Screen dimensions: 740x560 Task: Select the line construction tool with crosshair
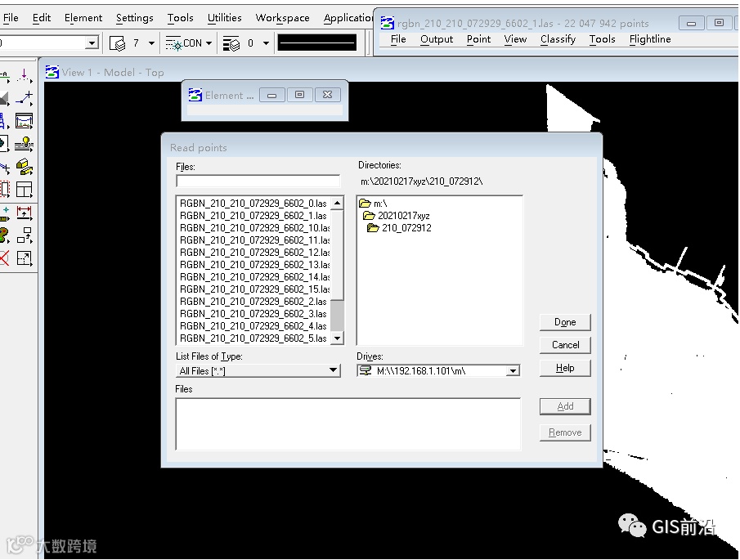pyautogui.click(x=24, y=98)
